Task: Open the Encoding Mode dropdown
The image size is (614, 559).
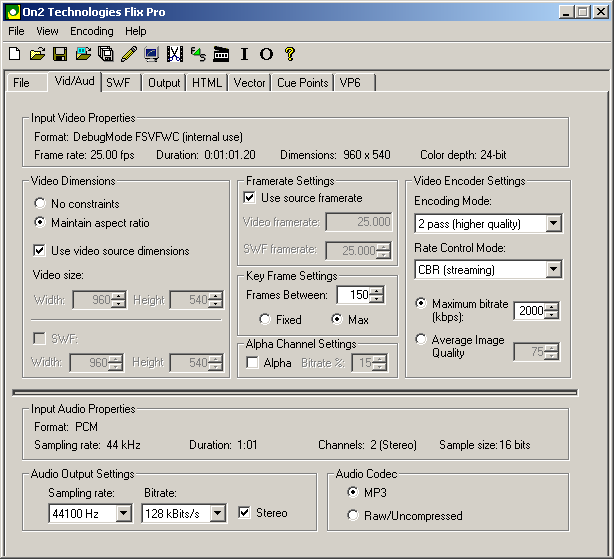Action: 553,224
